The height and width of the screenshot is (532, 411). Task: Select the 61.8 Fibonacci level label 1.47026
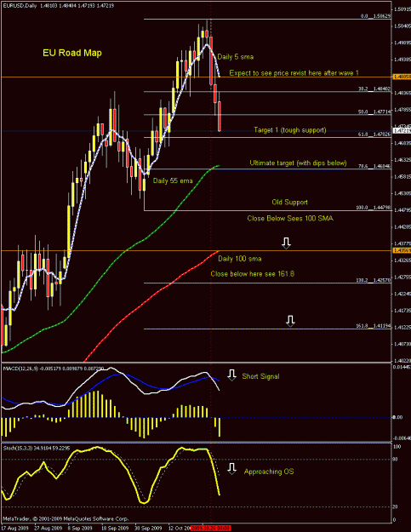(x=374, y=134)
